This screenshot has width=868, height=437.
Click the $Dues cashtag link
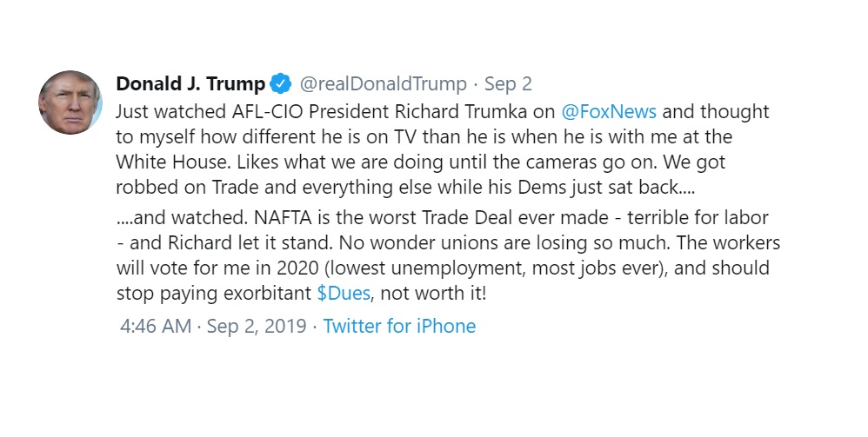[344, 293]
